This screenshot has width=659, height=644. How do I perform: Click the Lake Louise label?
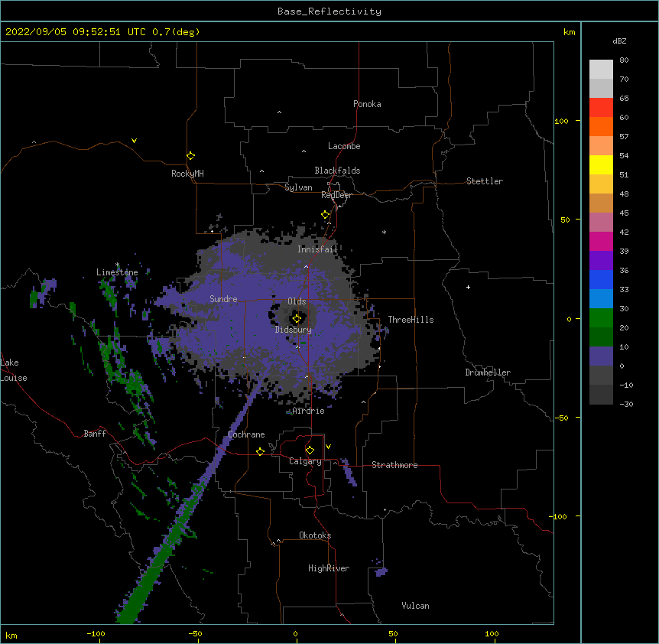point(14,370)
